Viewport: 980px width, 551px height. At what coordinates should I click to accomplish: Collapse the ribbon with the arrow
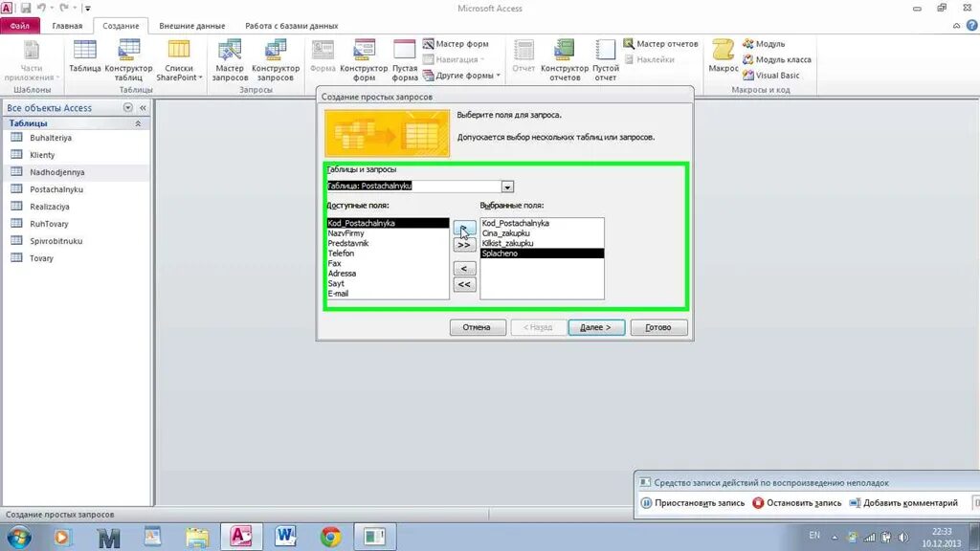pos(956,26)
